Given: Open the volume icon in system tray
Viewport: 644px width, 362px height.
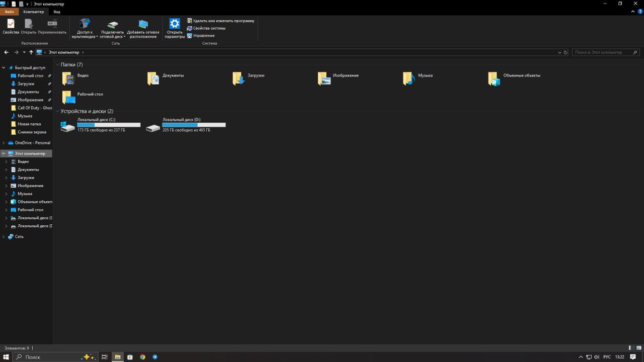Looking at the screenshot, I should pyautogui.click(x=597, y=357).
